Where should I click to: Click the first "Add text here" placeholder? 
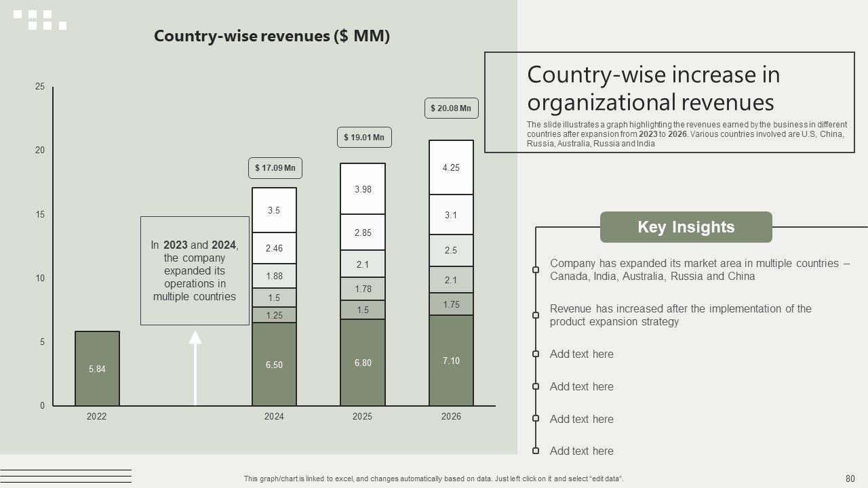tap(581, 354)
